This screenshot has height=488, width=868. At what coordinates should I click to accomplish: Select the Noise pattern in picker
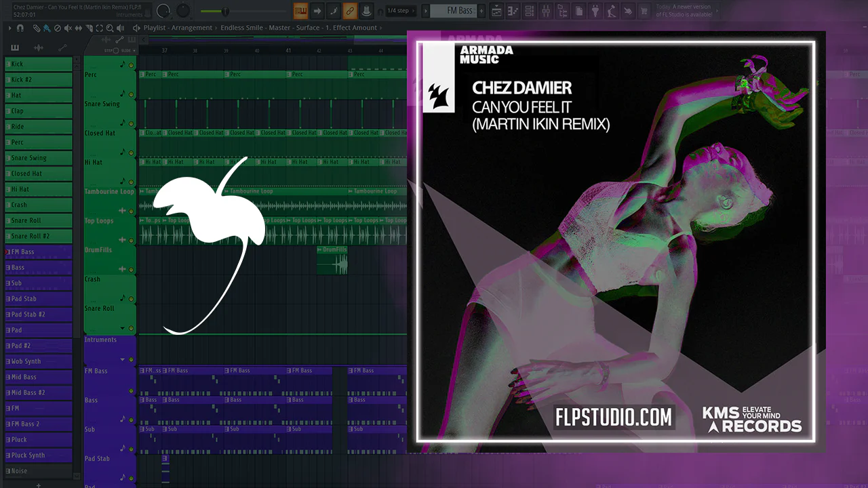(39, 471)
